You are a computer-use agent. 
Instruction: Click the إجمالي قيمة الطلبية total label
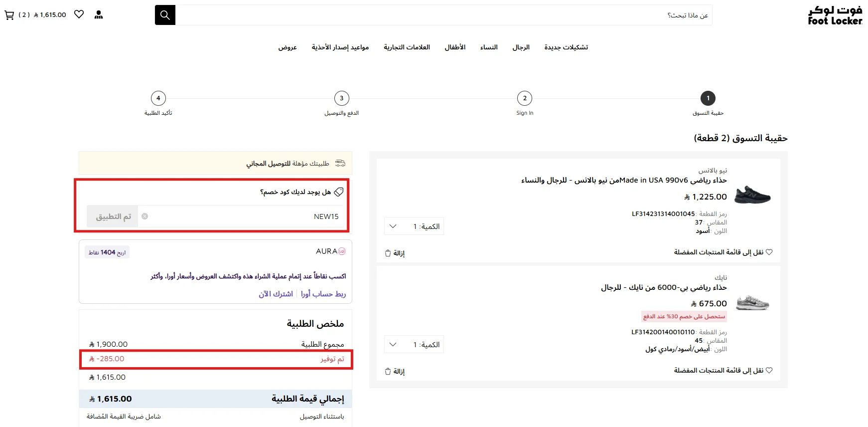308,399
